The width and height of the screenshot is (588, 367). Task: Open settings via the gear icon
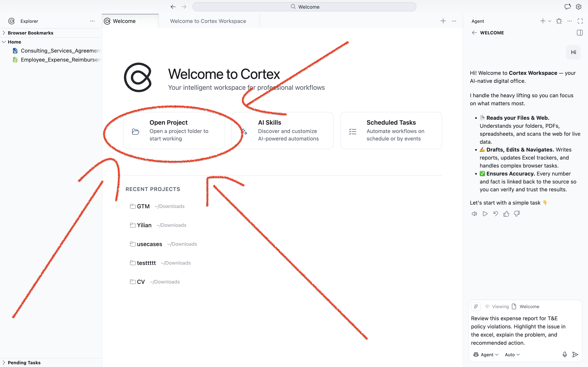point(578,7)
